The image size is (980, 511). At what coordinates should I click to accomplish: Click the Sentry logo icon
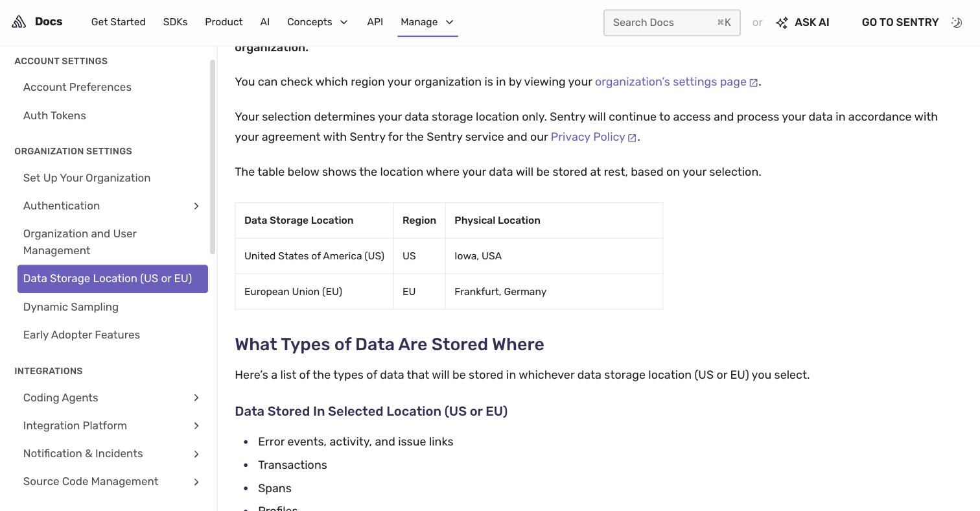coord(19,22)
